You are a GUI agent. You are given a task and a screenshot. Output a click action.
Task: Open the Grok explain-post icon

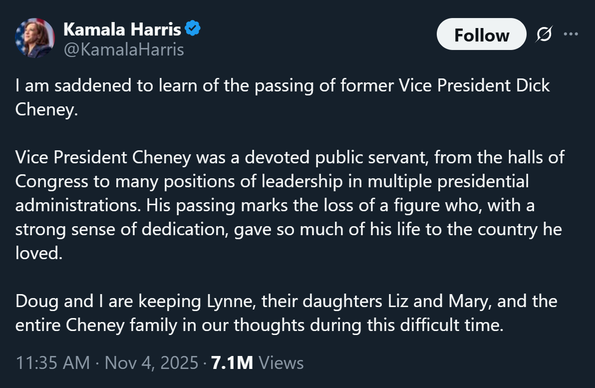click(x=544, y=34)
